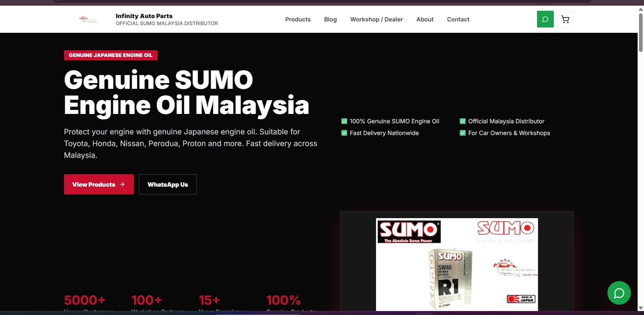
Task: Click the Infinity Auto Parts logo
Action: pos(88,19)
